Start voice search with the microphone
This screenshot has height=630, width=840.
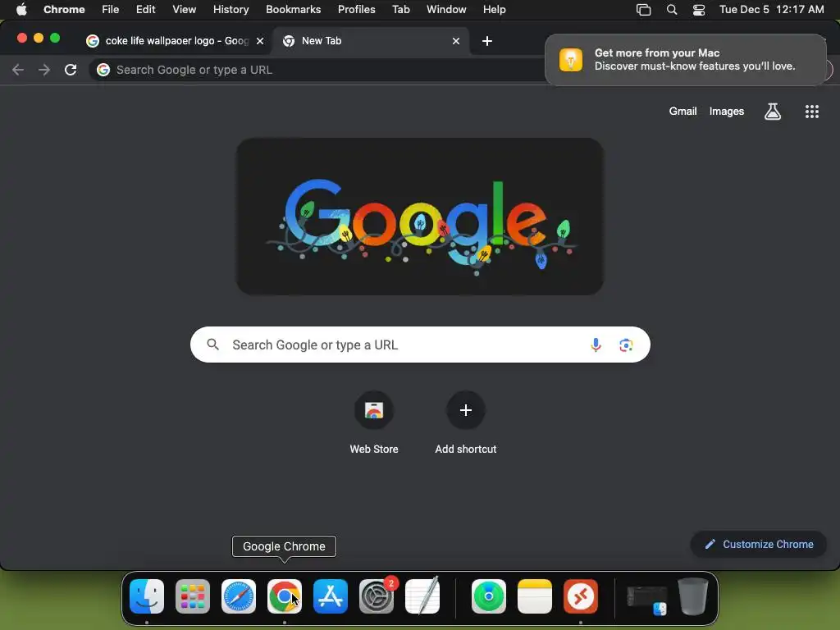pos(596,345)
